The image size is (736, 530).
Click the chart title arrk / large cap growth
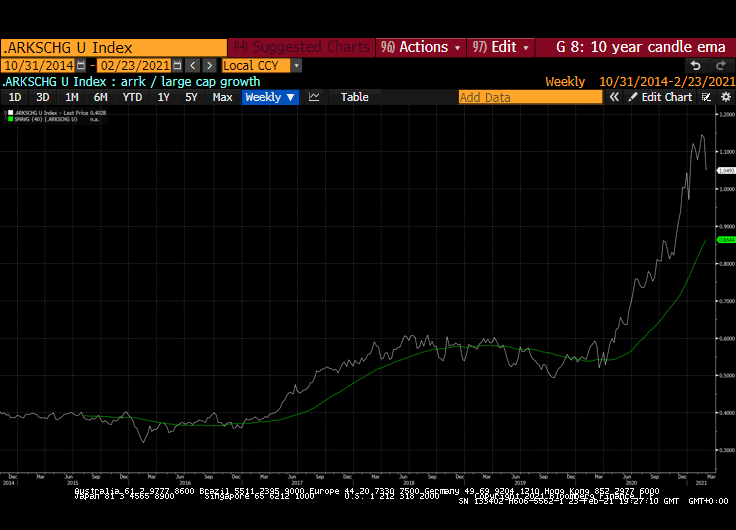pos(191,82)
